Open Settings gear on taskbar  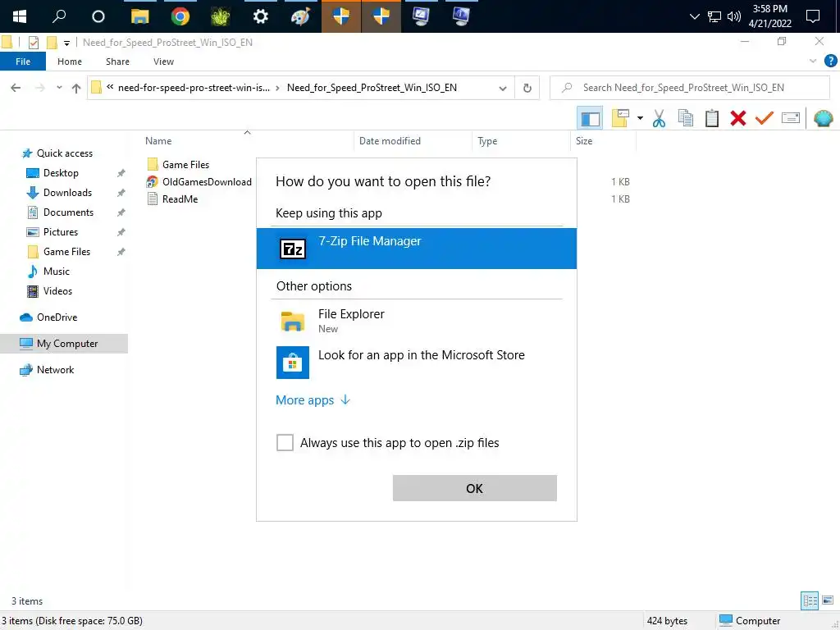260,16
